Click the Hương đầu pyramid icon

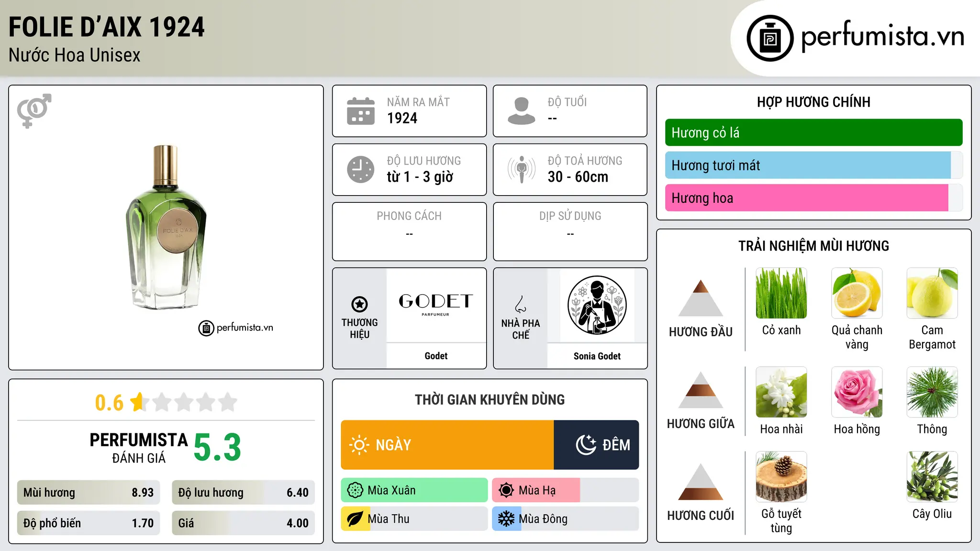701,298
